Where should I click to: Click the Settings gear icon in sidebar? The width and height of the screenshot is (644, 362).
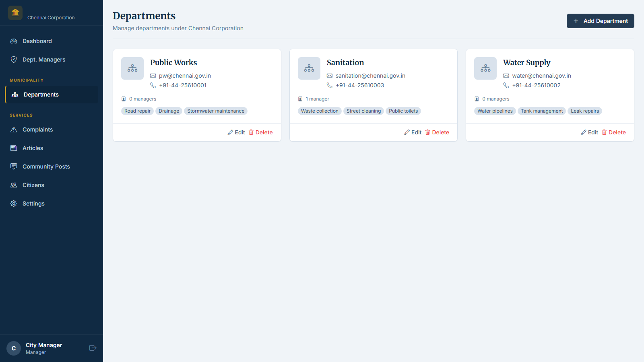14,204
